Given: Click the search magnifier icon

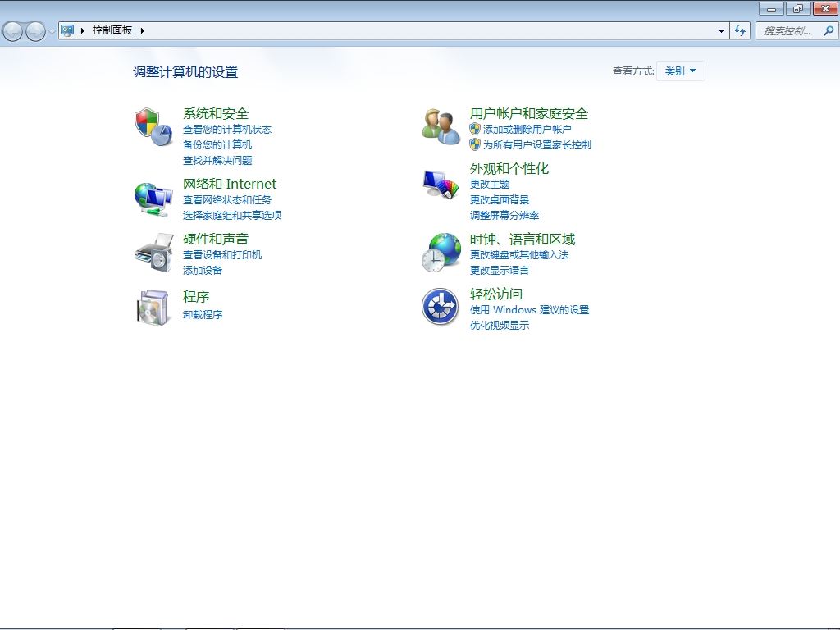Looking at the screenshot, I should (x=829, y=31).
